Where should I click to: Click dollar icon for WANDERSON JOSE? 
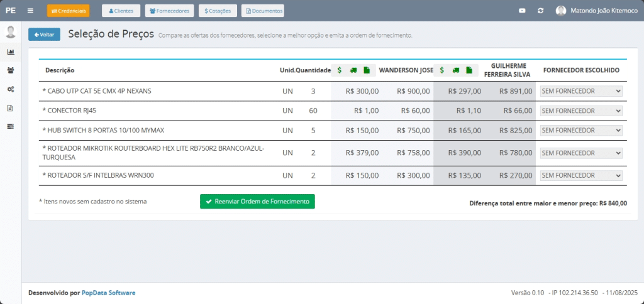click(339, 70)
